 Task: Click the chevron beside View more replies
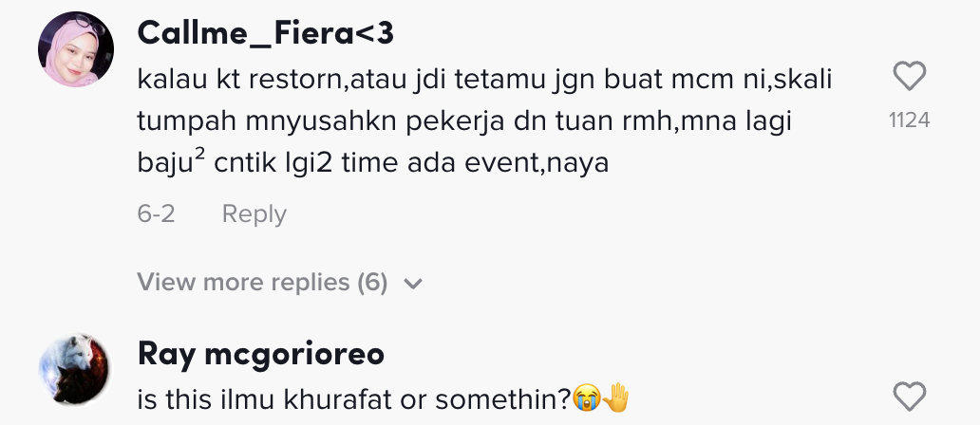click(x=412, y=284)
